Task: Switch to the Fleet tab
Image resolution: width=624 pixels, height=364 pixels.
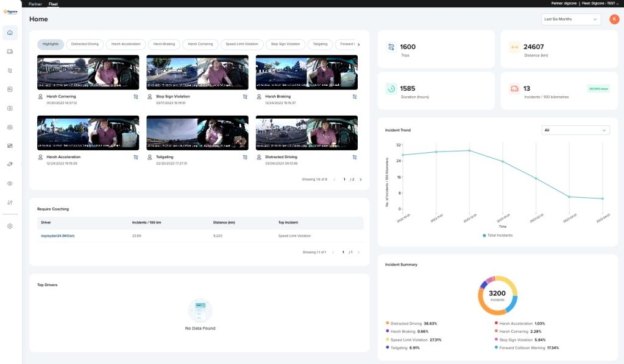Action: (x=52, y=3)
